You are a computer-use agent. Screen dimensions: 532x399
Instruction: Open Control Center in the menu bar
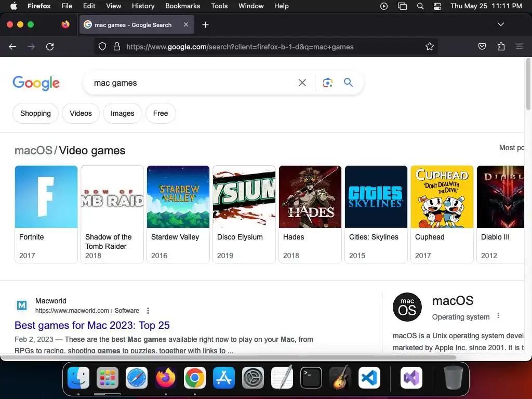point(437,6)
